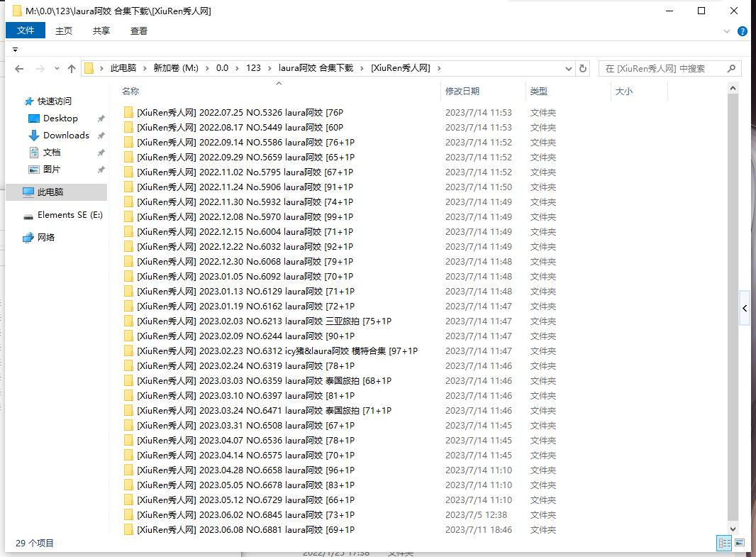Viewport: 756px width, 557px height.
Task: Expand the chevron after 123 breadcrumb
Action: click(x=269, y=69)
